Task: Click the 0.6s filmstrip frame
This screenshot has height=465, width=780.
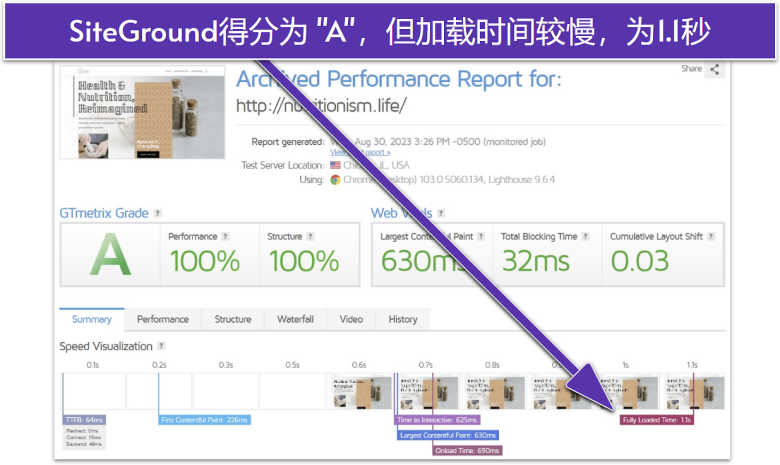Action: (x=359, y=392)
